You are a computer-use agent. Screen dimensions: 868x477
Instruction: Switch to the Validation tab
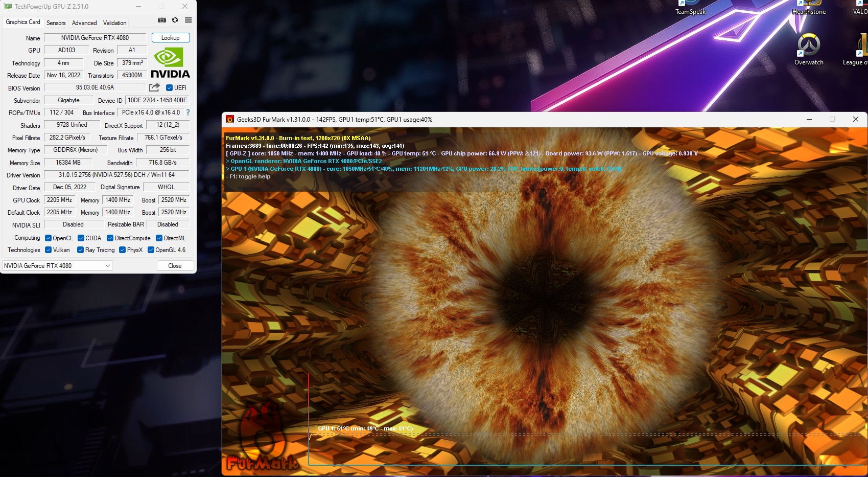tap(114, 23)
